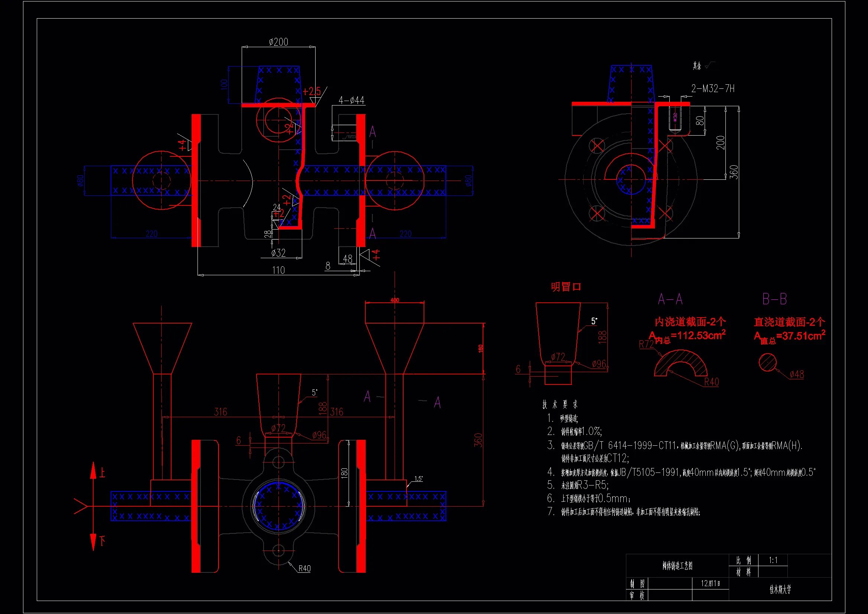Click the A-A section title heading
Image resolution: width=868 pixels, height=614 pixels.
click(670, 299)
